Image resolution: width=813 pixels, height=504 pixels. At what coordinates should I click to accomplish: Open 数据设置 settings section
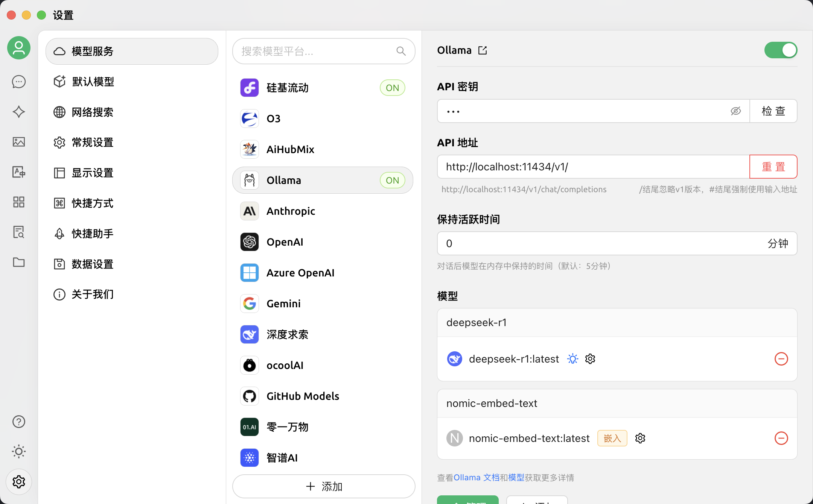(x=132, y=264)
